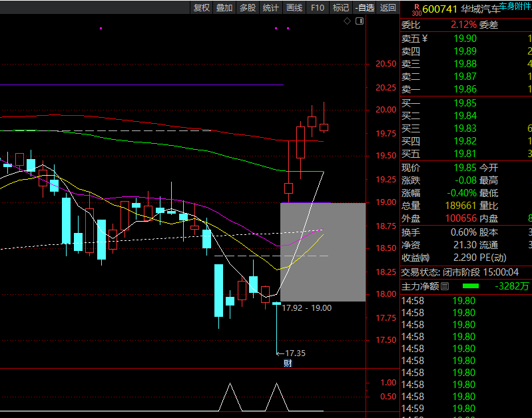Image resolution: width=532 pixels, height=418 pixels.
Task: Click the 交易状态 闭市阶段 status line
Action: pos(459,272)
